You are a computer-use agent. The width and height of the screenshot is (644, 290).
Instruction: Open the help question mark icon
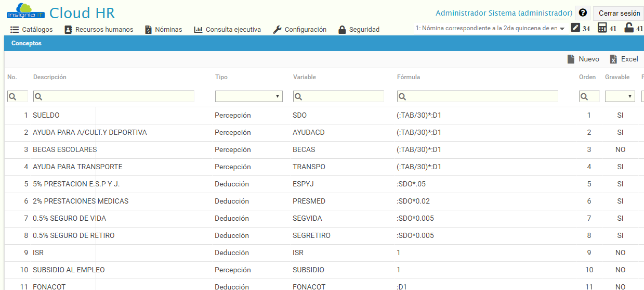coord(583,13)
